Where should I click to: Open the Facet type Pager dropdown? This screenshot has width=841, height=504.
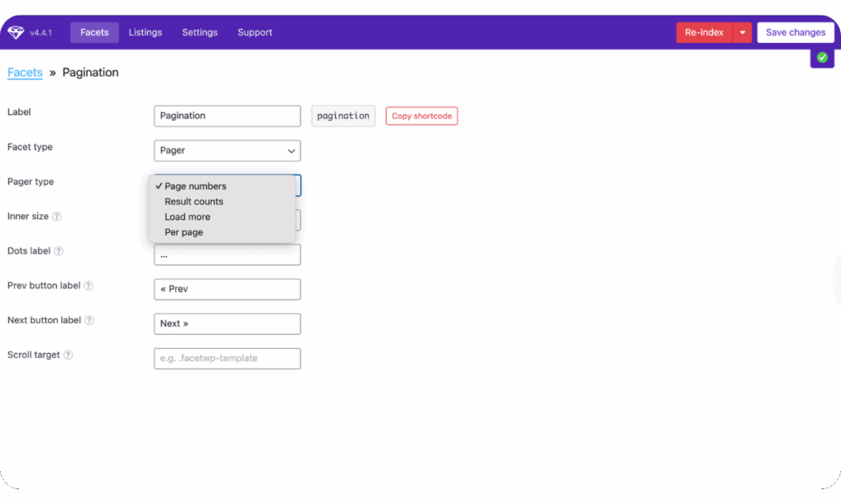[227, 151]
